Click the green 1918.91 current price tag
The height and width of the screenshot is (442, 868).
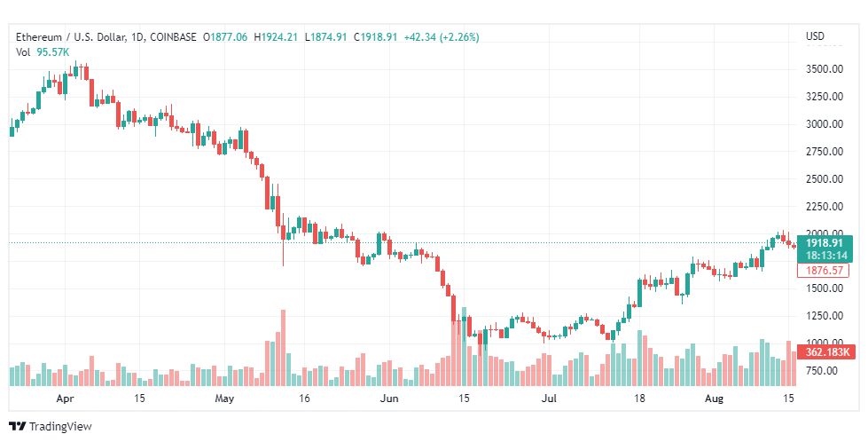(823, 241)
